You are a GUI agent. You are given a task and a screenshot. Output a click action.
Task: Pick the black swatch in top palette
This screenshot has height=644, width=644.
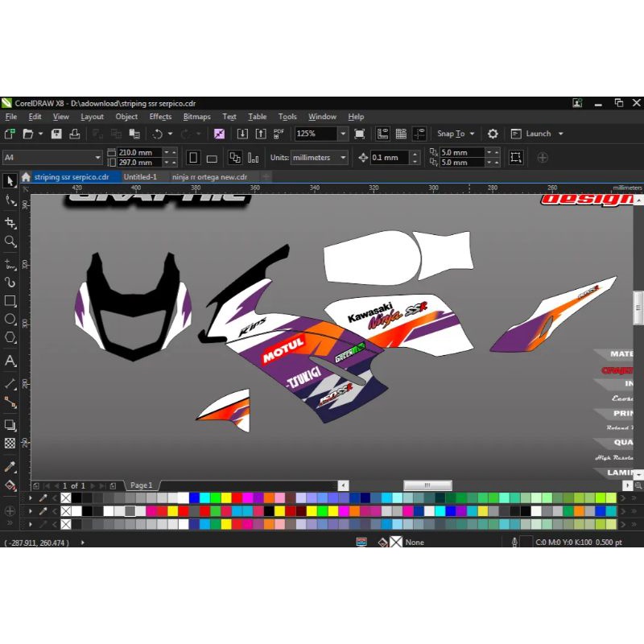(x=76, y=498)
